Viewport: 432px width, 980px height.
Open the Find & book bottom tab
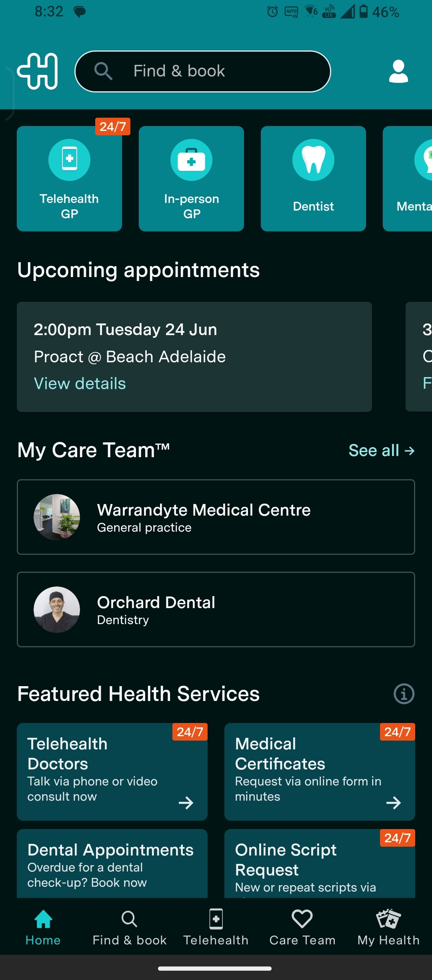pos(129,927)
